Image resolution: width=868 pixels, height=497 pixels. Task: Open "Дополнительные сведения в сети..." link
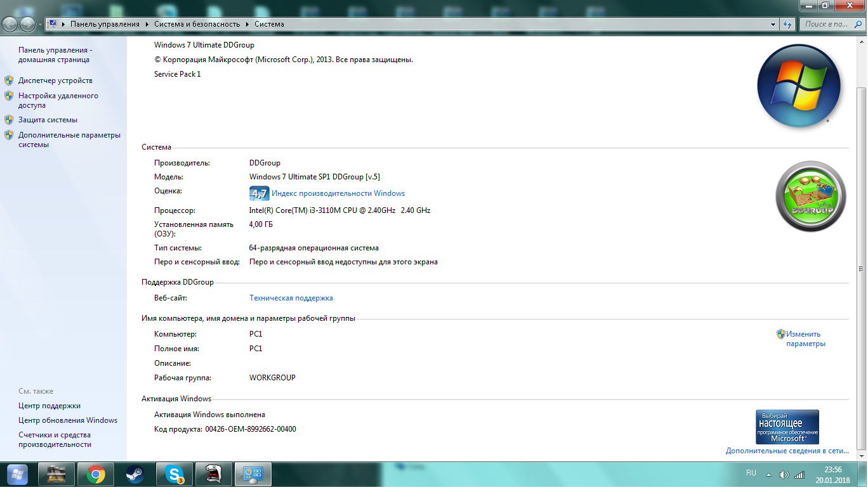pos(787,451)
